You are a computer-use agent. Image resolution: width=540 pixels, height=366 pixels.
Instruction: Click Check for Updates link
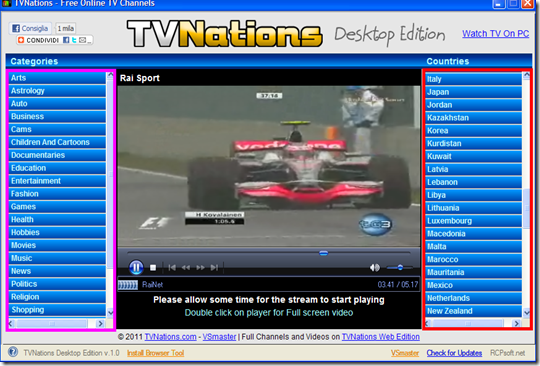tap(454, 353)
